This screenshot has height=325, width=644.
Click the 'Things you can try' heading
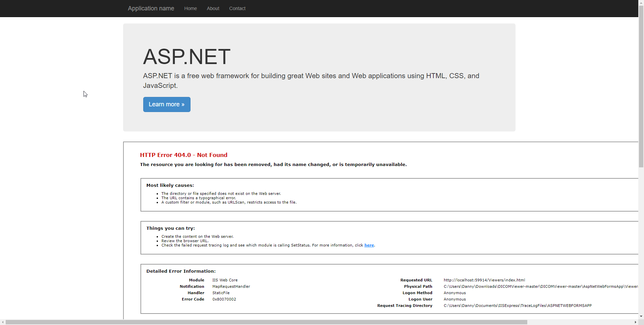tap(171, 228)
